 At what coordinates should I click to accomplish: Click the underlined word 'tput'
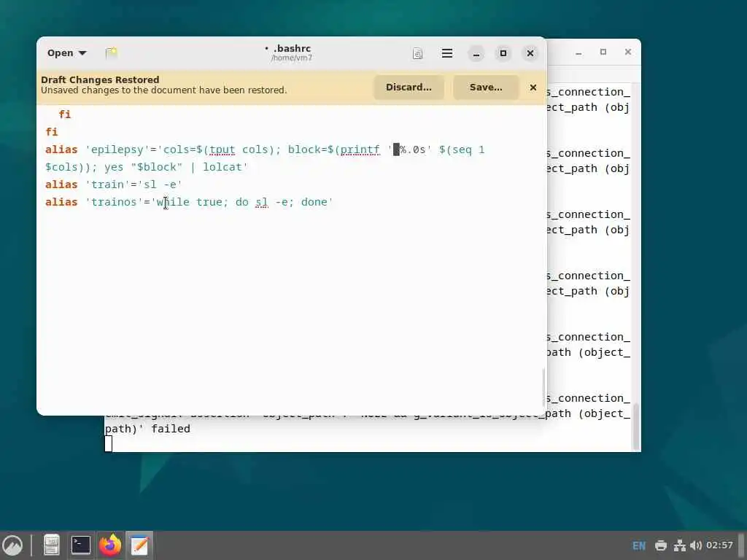click(222, 149)
